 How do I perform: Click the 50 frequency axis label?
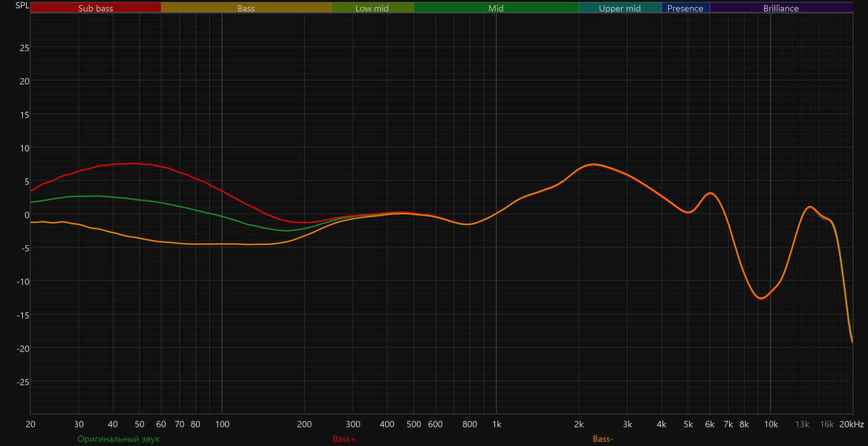click(x=140, y=424)
